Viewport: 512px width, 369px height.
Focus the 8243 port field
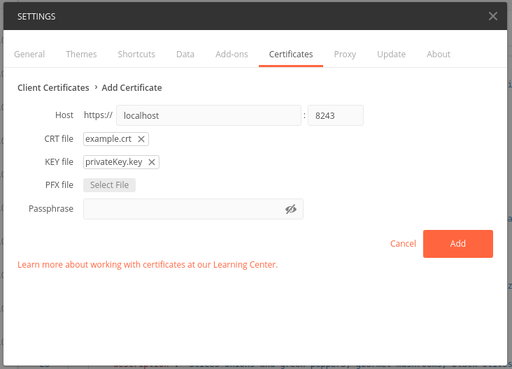coord(336,115)
